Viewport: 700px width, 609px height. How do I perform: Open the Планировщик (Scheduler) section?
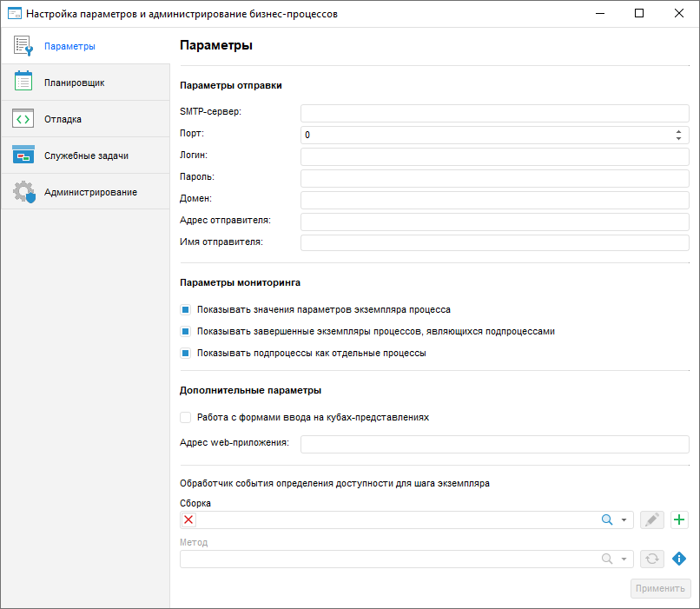pos(74,83)
